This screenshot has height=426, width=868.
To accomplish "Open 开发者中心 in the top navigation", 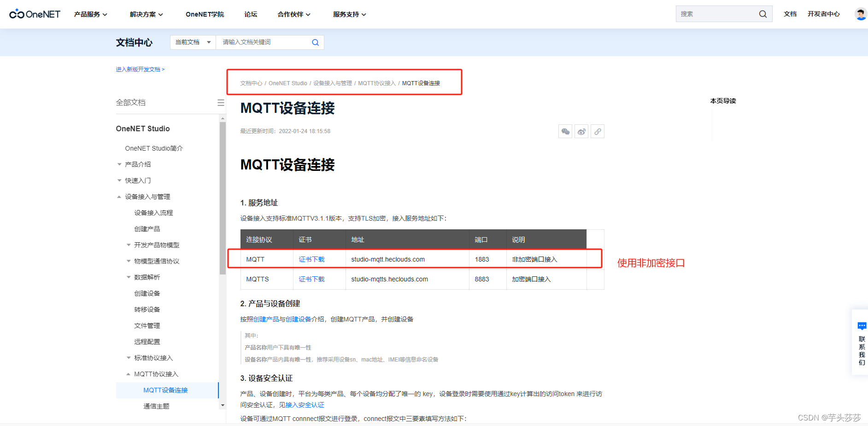I will tap(824, 14).
